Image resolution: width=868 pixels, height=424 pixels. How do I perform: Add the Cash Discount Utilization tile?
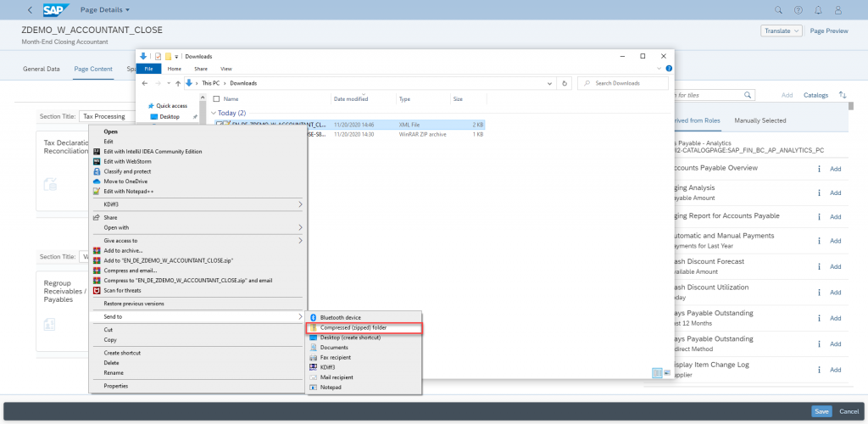click(835, 293)
